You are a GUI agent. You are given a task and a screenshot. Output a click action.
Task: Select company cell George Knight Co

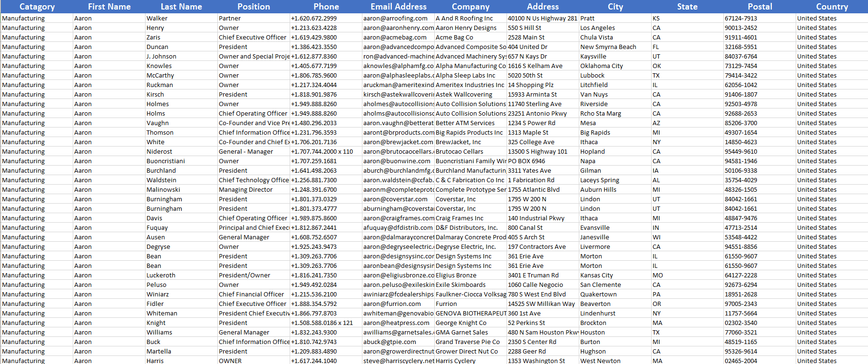click(x=470, y=323)
